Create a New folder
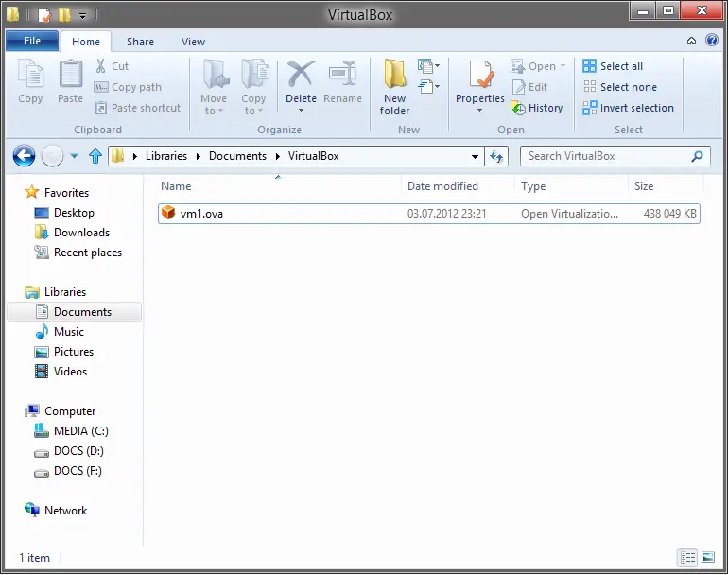Image resolution: width=728 pixels, height=575 pixels. pos(394,87)
